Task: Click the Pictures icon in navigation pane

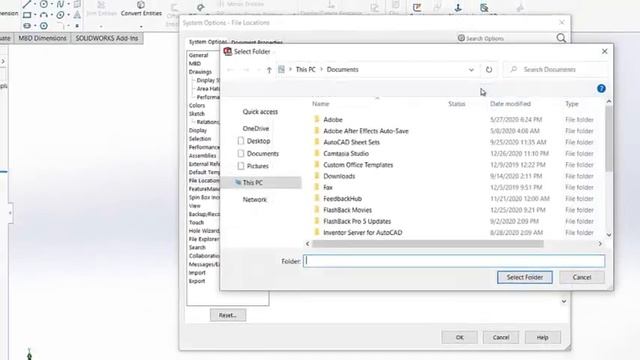Action: (x=241, y=166)
